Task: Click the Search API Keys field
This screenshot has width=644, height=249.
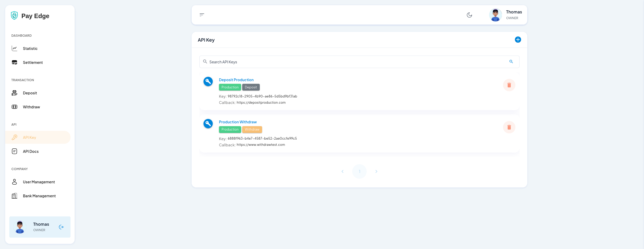Action: [x=356, y=62]
